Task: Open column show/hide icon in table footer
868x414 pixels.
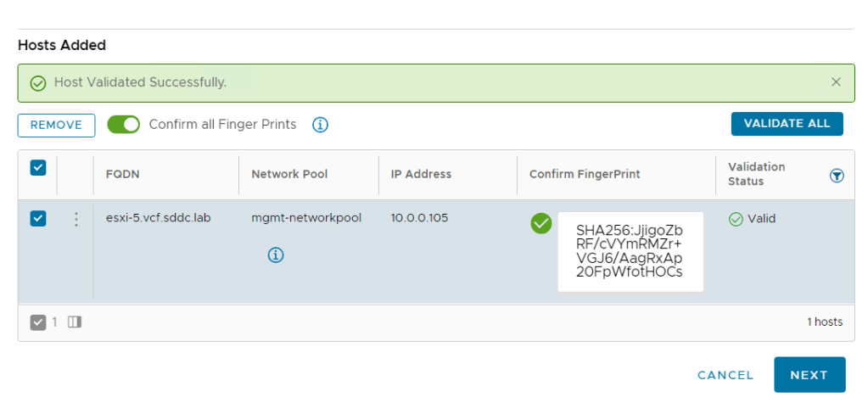Action: (x=75, y=322)
